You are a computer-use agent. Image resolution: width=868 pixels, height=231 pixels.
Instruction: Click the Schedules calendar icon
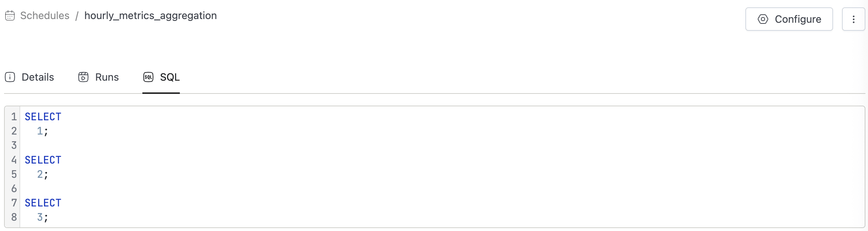(10, 16)
